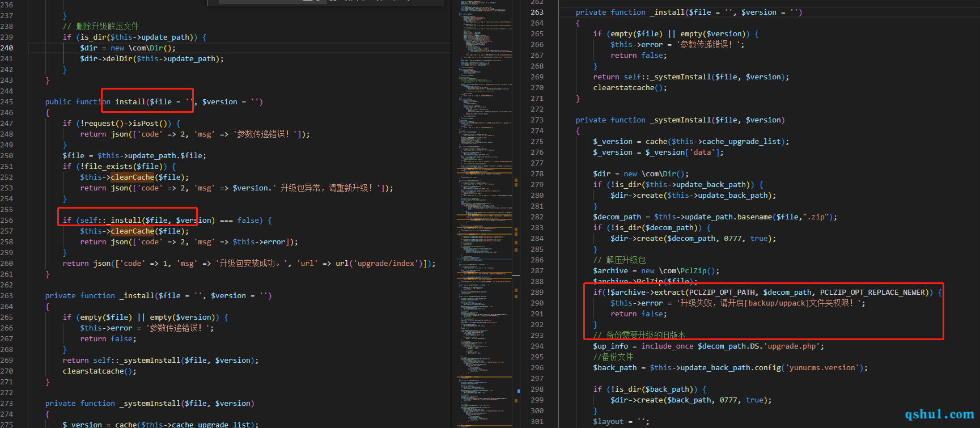Image resolution: width=980 pixels, height=428 pixels.
Task: Click '$dir->create($decom_path, 0777, true);' on line 284
Action: [693, 238]
